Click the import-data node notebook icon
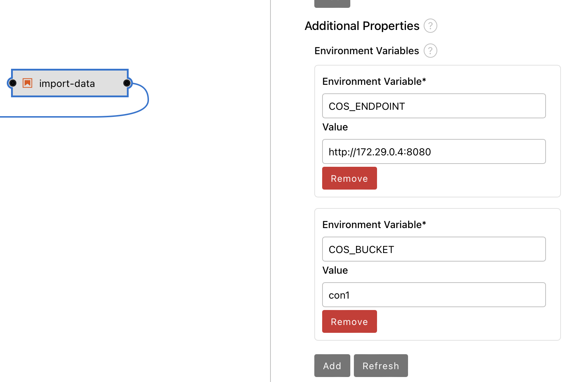The image size is (588, 382). (27, 83)
